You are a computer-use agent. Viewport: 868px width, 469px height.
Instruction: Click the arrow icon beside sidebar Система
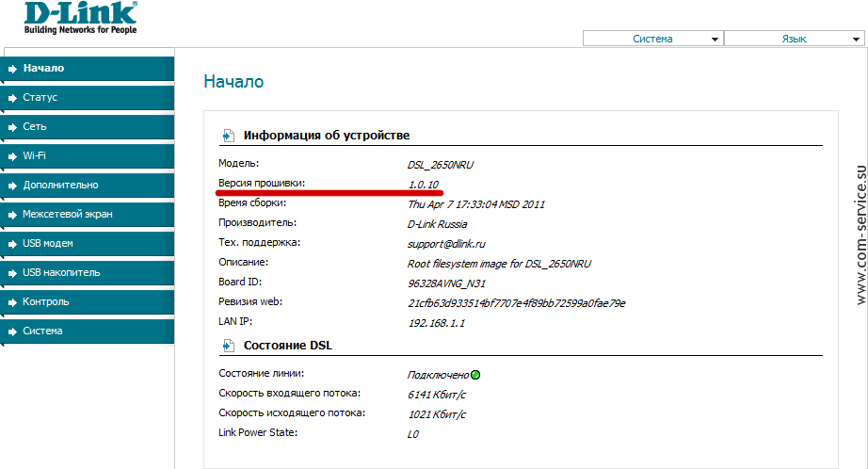coord(12,332)
